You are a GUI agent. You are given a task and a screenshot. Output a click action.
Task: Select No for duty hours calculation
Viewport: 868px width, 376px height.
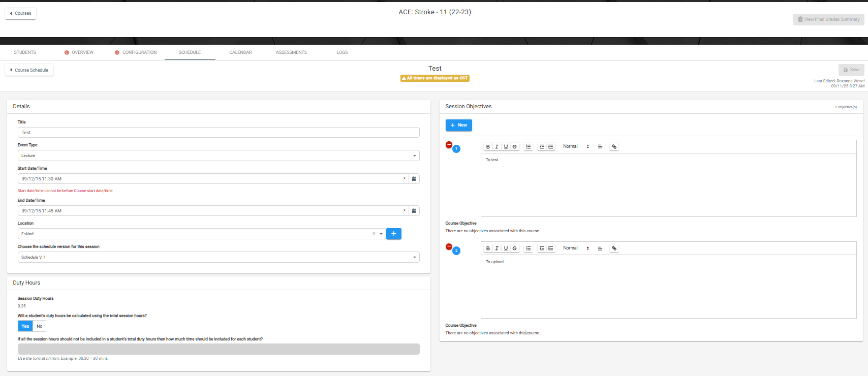click(x=39, y=326)
